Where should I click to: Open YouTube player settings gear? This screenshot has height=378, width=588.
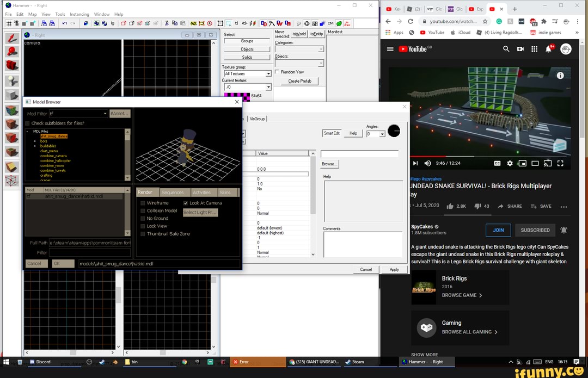tap(510, 163)
